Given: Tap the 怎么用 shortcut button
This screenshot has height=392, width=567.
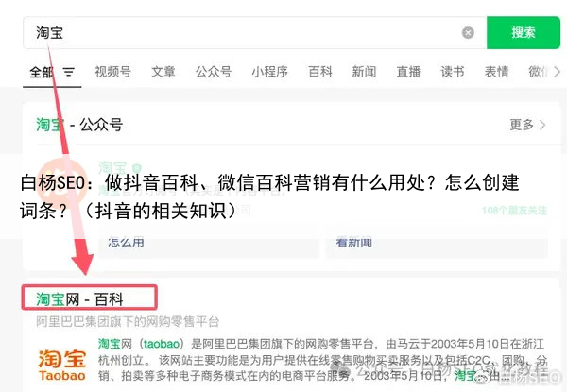Looking at the screenshot, I should click(209, 243).
